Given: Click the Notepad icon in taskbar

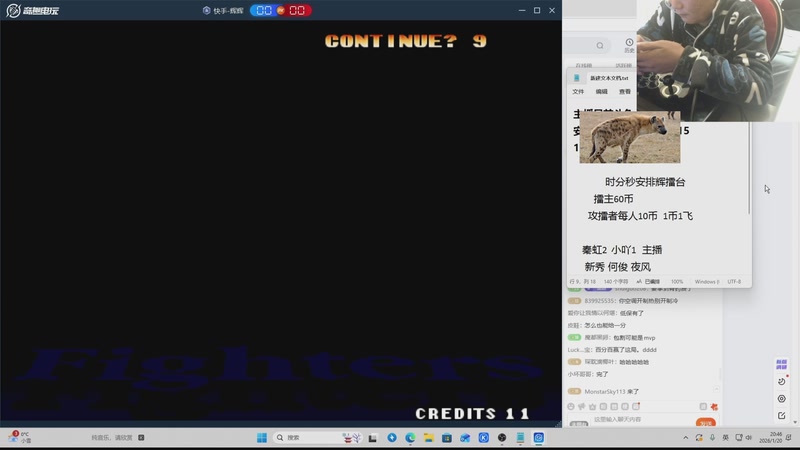Looking at the screenshot, I should (520, 438).
